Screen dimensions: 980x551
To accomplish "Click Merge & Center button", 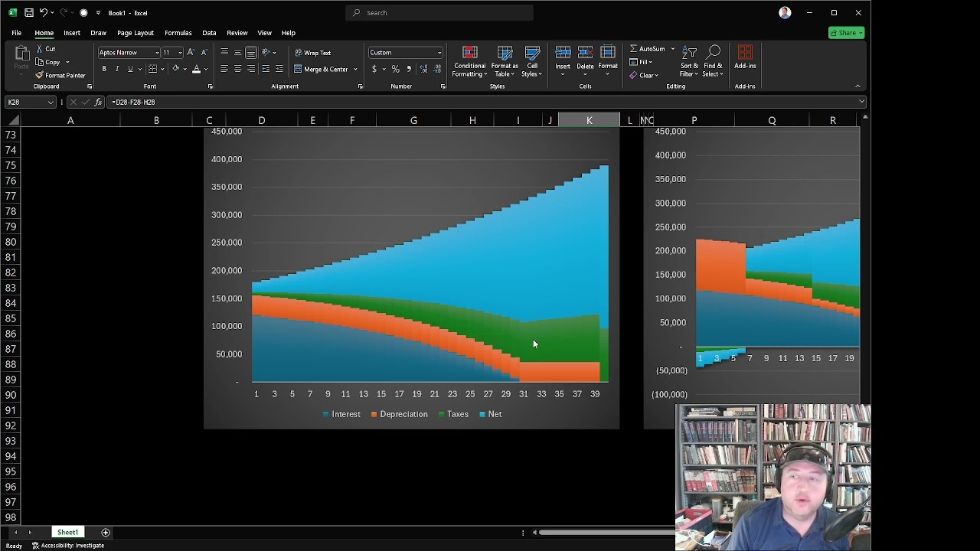I will [322, 69].
